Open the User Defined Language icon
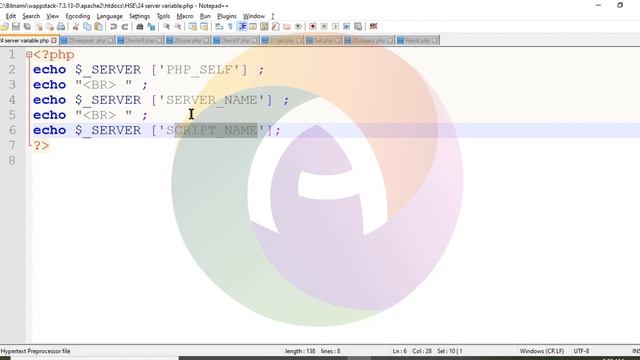This screenshot has height=360, width=640. (x=253, y=27)
